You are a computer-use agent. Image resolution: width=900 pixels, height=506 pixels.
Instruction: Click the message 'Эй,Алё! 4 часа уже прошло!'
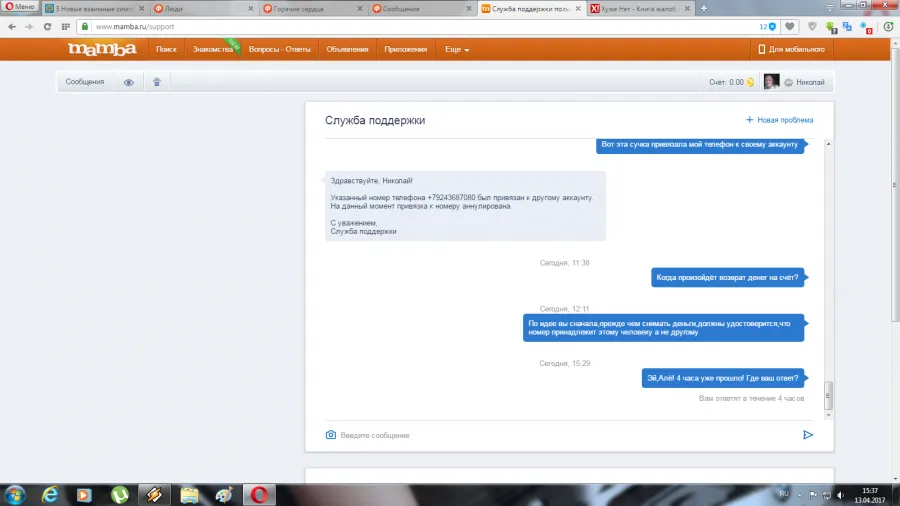coord(723,378)
